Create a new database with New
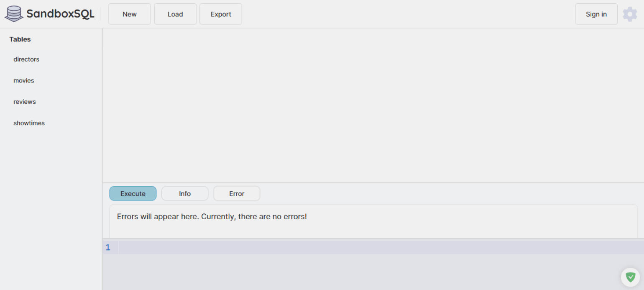644x290 pixels. [x=130, y=14]
